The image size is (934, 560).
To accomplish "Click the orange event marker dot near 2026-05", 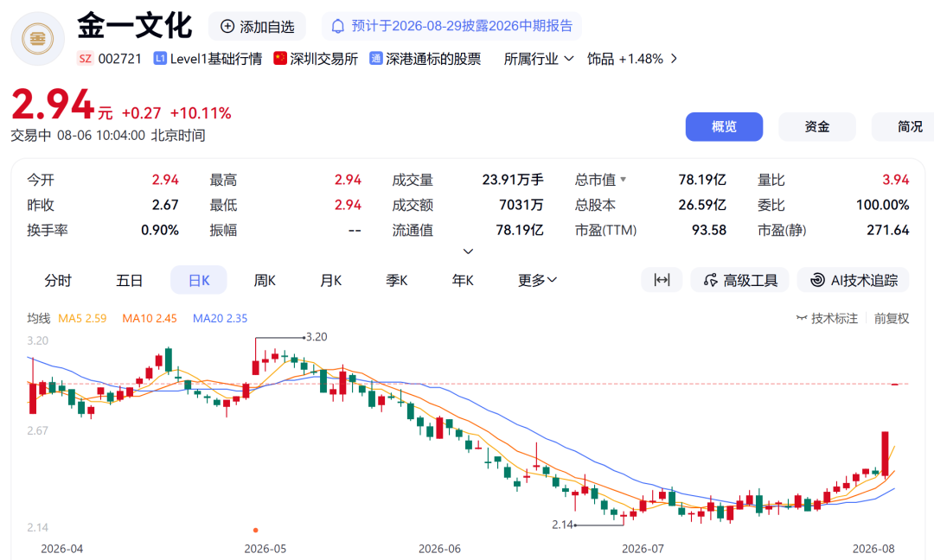I will click(255, 530).
